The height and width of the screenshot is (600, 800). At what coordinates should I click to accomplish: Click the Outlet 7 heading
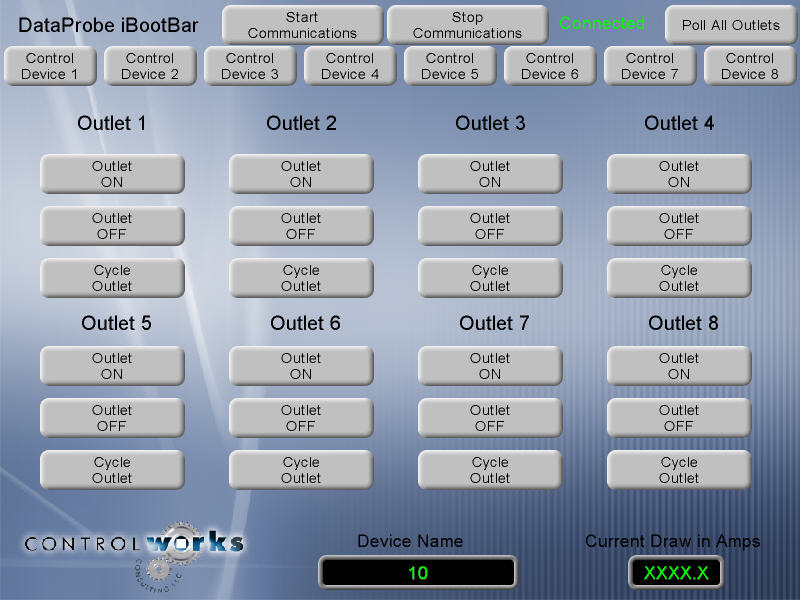(494, 323)
